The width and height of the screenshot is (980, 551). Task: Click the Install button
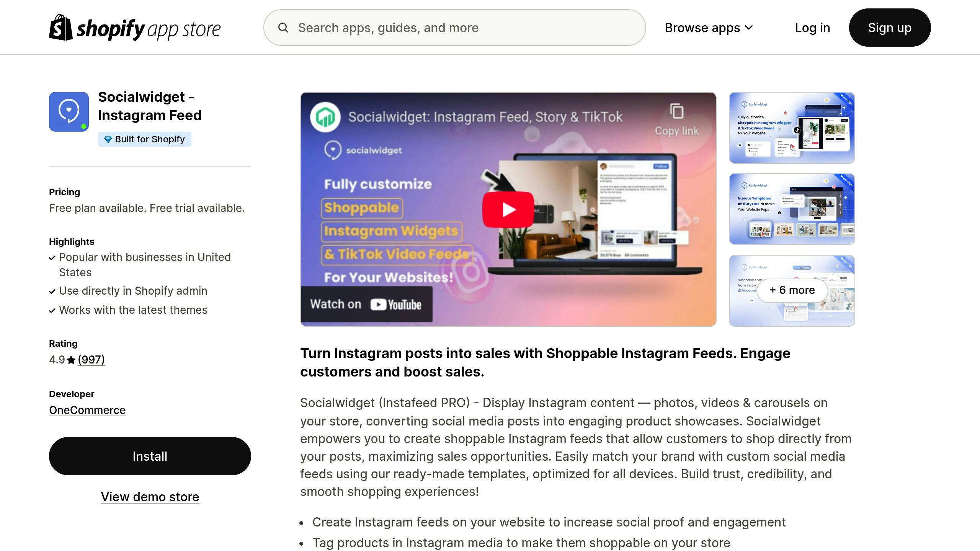[150, 456]
